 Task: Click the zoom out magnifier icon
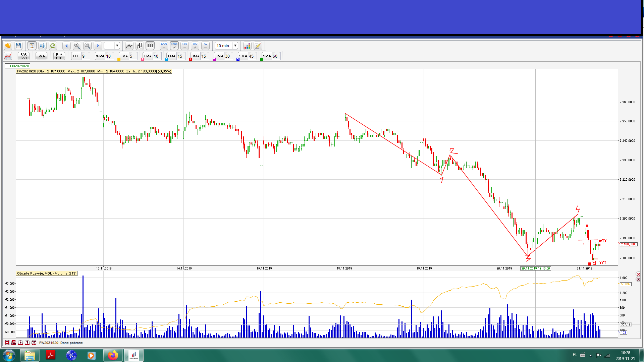tap(87, 46)
